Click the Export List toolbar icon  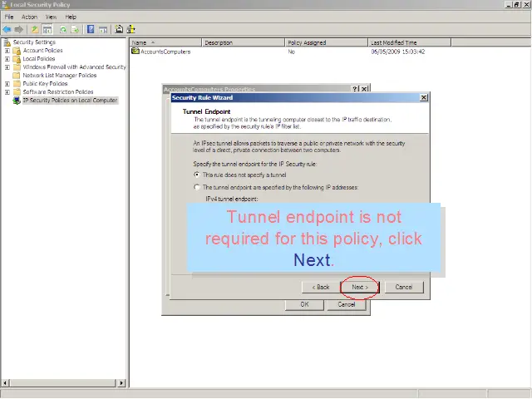[x=76, y=29]
